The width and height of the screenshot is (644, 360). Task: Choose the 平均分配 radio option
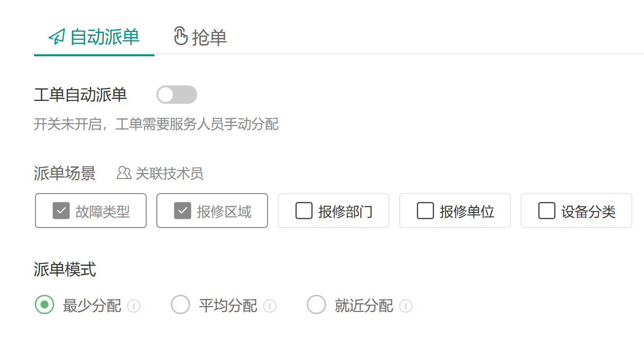(x=181, y=305)
